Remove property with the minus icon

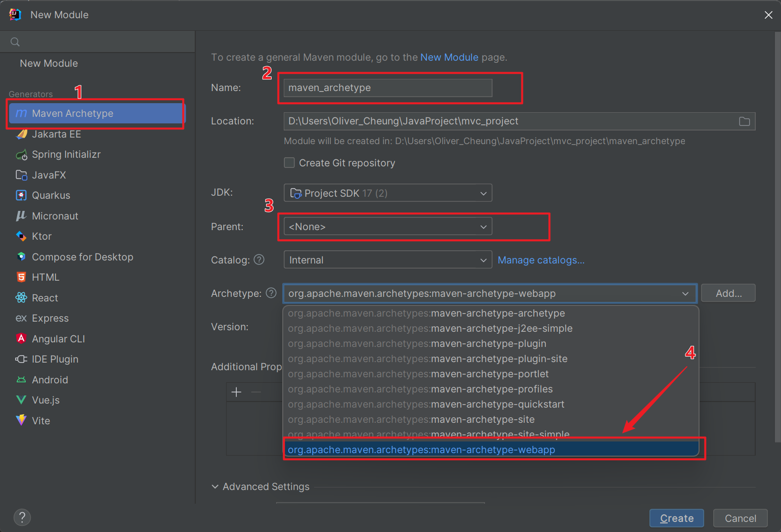click(x=256, y=392)
